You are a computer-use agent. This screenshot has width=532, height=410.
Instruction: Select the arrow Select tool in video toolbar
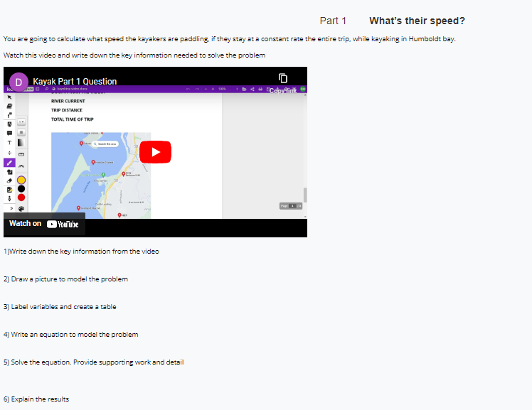(9, 97)
